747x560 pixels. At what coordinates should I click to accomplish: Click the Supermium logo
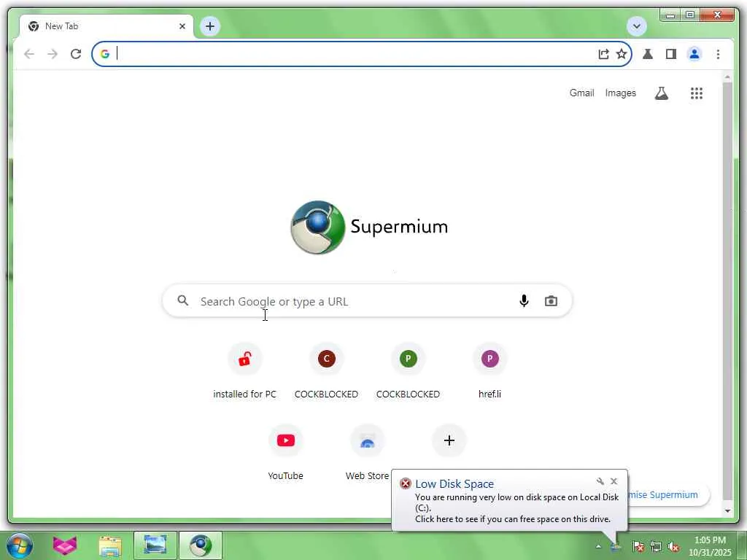369,227
